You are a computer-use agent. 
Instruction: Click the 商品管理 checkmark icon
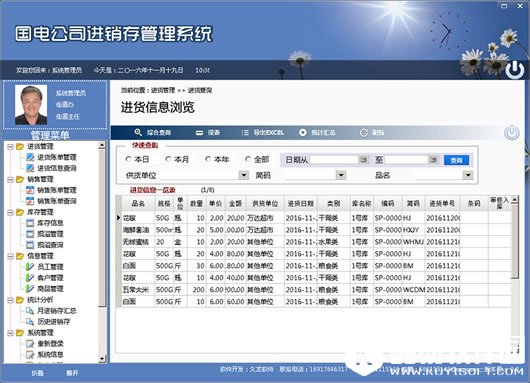click(x=30, y=288)
